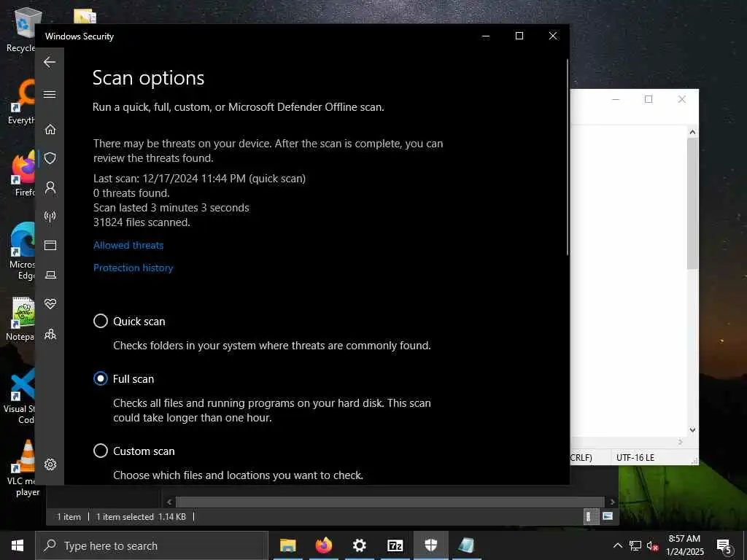Click the Notepad scrollbar up arrow
Viewport: 747px width, 560px height.
692,132
